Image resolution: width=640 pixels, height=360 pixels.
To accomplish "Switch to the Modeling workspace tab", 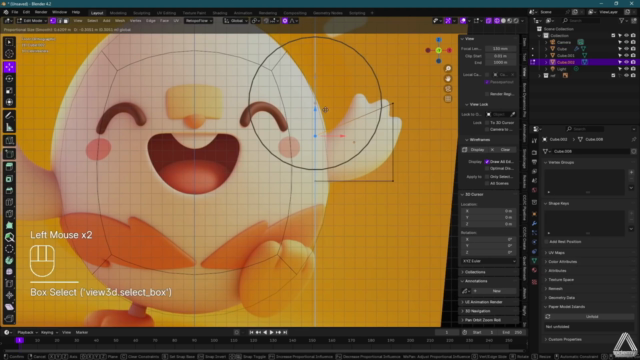I will click(x=118, y=13).
